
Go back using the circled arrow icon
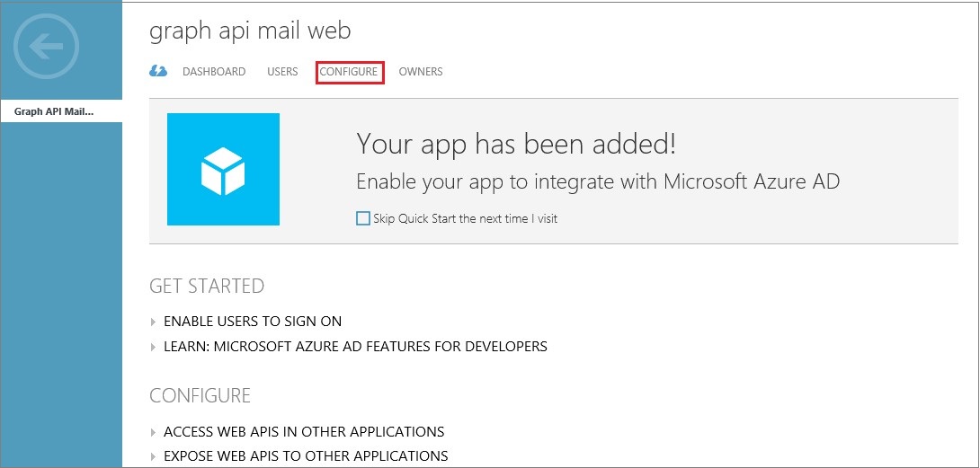46,46
